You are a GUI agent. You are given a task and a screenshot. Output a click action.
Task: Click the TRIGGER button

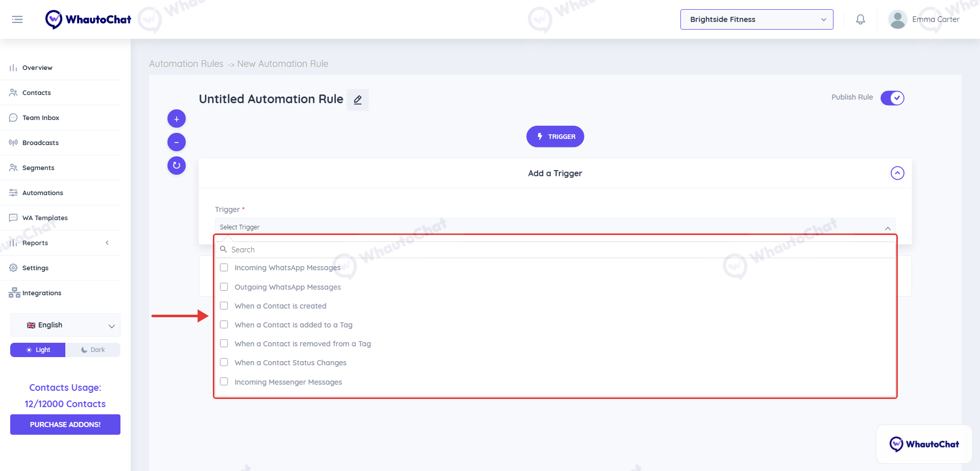click(x=555, y=136)
